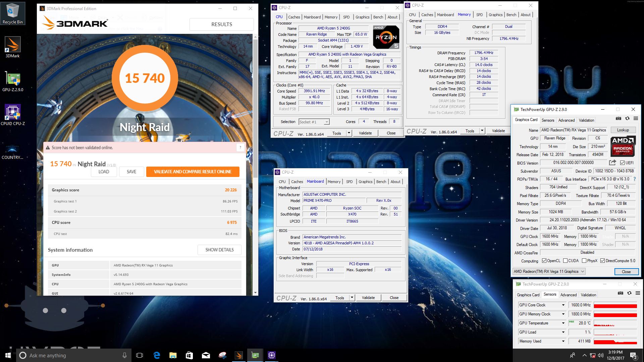Open the hamburger menu in GPU-Z Sensors window
Image resolution: width=644 pixels, height=362 pixels.
[638, 293]
